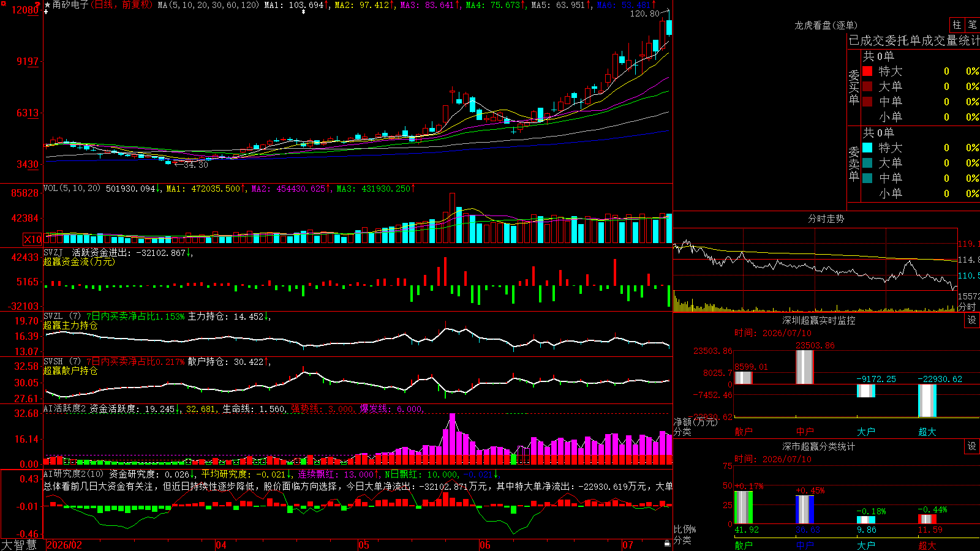The height and width of the screenshot is (551, 980).
Task: Click the MA(5,10,20,30,60,120) indicator parameters
Action: point(209,5)
